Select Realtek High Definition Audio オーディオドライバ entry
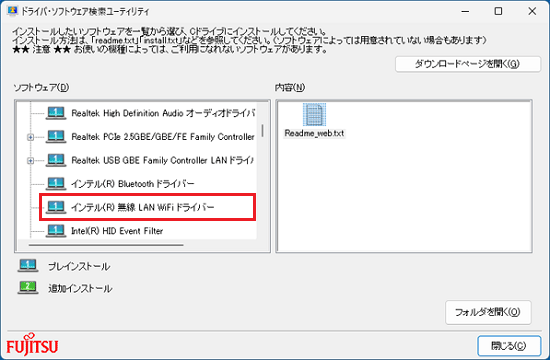The width and height of the screenshot is (550, 360). (x=163, y=113)
